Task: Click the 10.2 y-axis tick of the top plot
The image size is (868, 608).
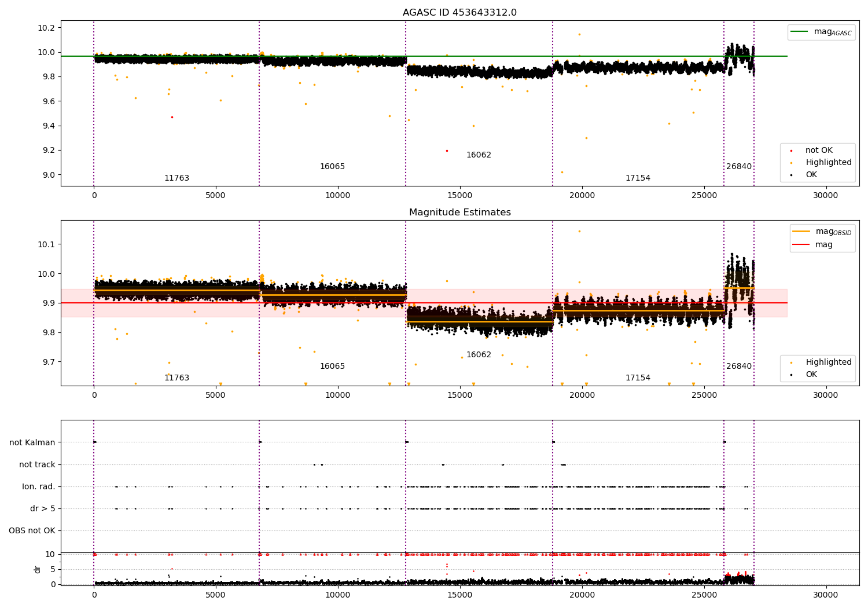Action: 46,28
